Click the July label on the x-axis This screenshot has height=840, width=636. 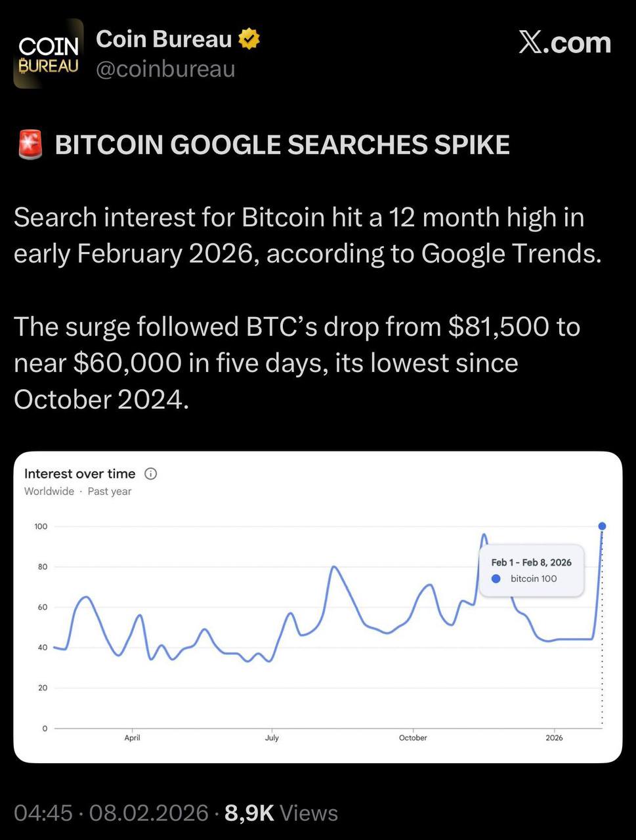point(272,738)
